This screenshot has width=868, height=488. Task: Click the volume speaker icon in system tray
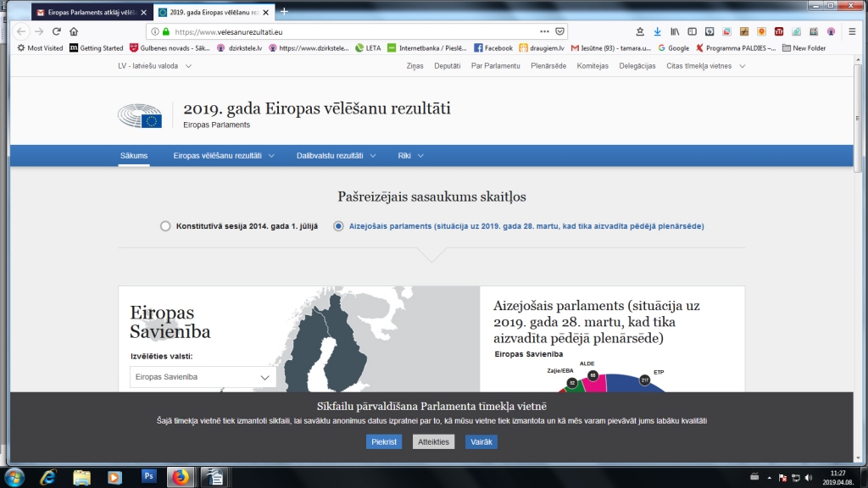click(809, 477)
